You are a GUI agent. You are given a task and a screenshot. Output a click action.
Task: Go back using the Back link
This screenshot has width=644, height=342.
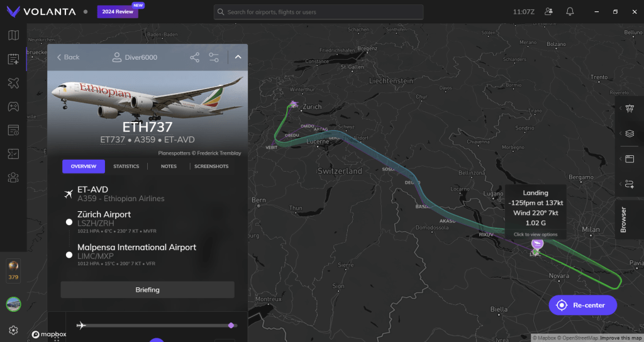pos(68,57)
